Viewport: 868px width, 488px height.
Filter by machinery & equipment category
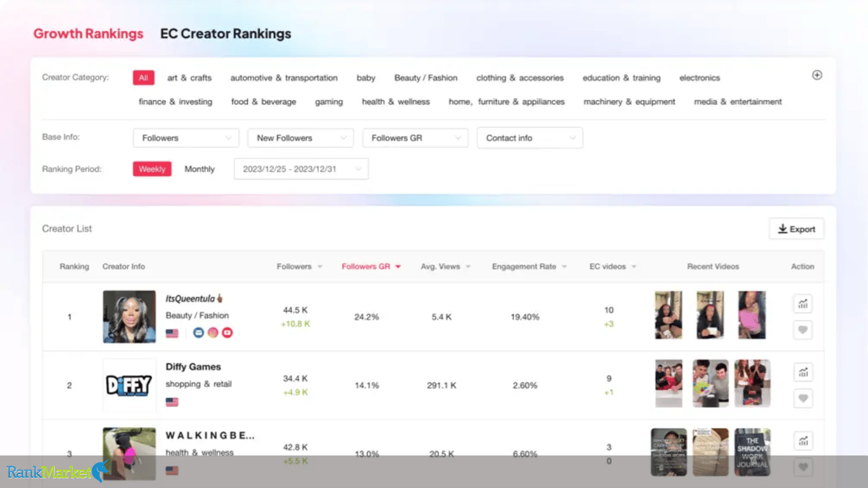point(629,102)
